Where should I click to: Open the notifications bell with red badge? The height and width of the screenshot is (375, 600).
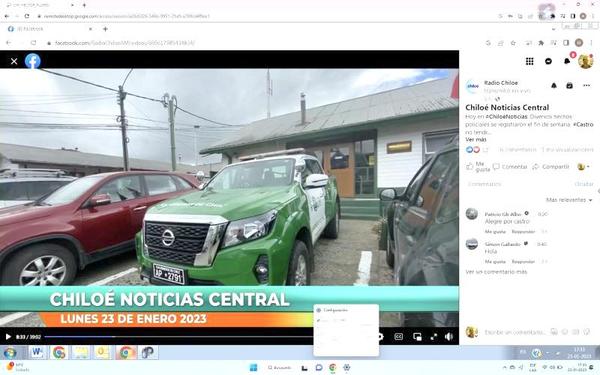click(567, 61)
